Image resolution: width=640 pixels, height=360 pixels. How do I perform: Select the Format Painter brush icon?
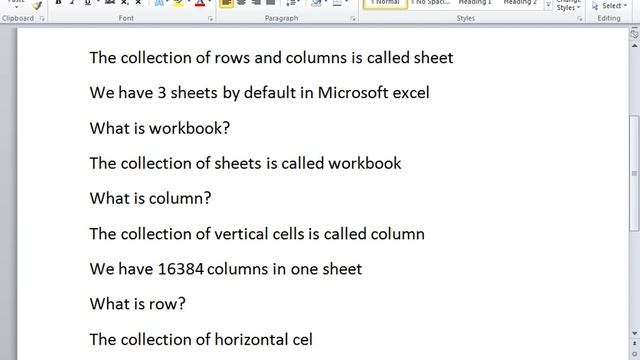coord(37,5)
